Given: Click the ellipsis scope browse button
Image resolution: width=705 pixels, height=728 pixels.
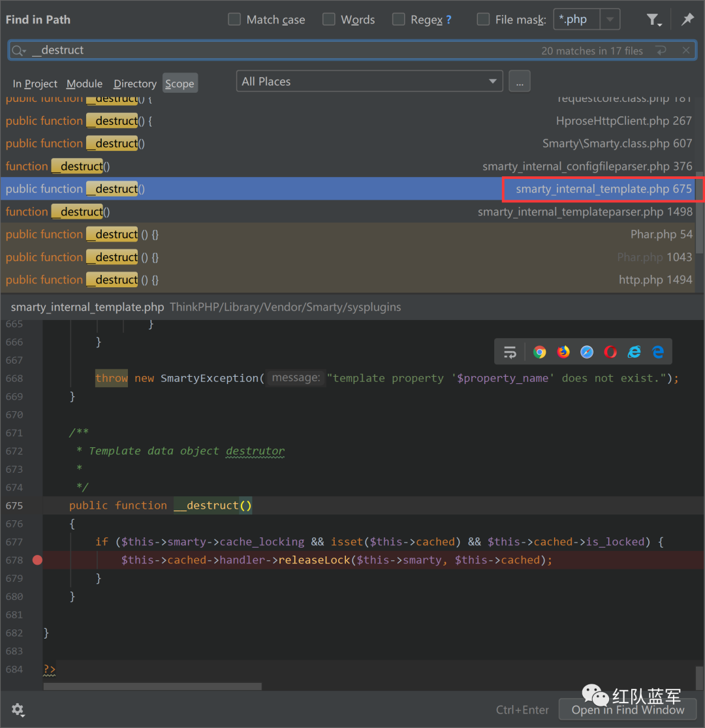Looking at the screenshot, I should pyautogui.click(x=520, y=82).
